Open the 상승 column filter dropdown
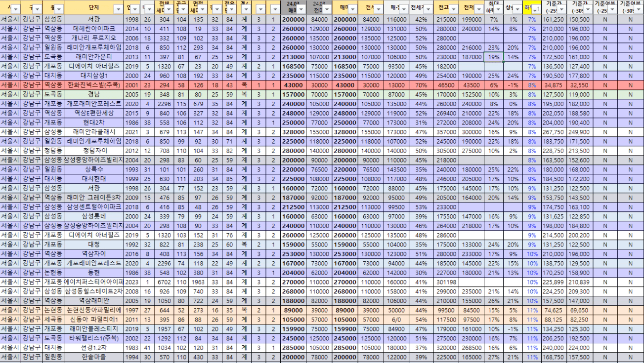The image size is (644, 363). coord(517,9)
